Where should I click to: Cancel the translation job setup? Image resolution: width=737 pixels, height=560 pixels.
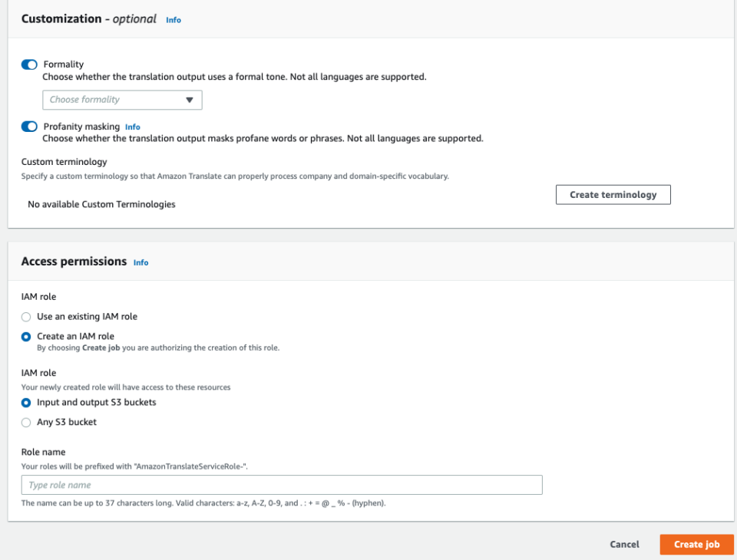coord(623,544)
